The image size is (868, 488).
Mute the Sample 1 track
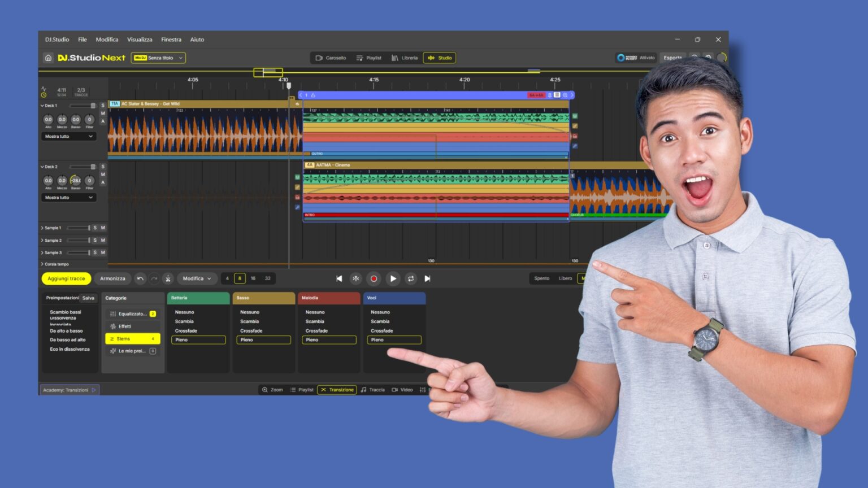103,228
